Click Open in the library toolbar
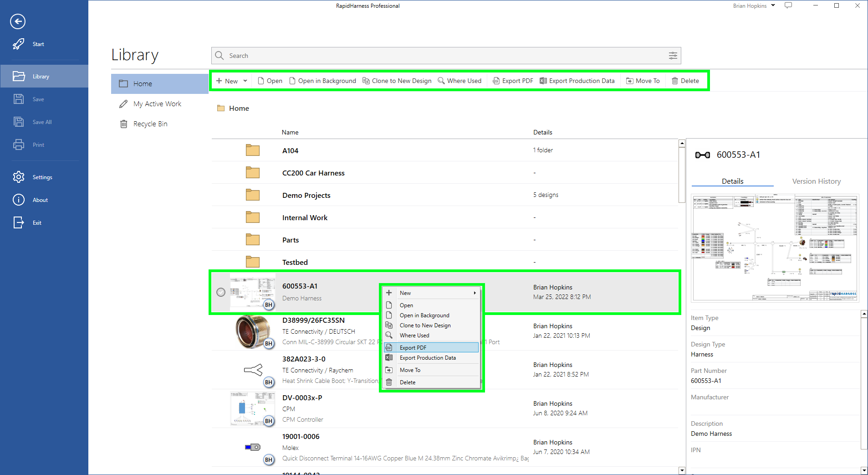This screenshot has width=868, height=475. pos(270,81)
